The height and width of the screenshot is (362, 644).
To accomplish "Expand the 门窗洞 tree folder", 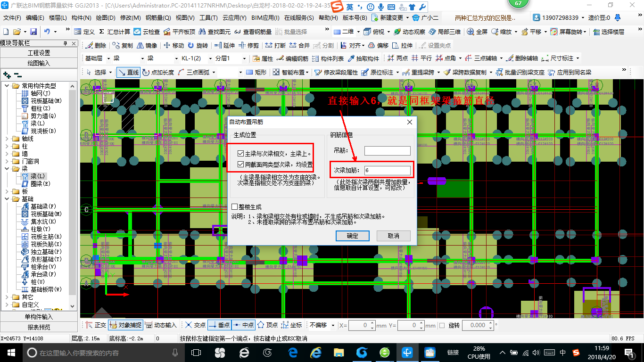I will (7, 161).
